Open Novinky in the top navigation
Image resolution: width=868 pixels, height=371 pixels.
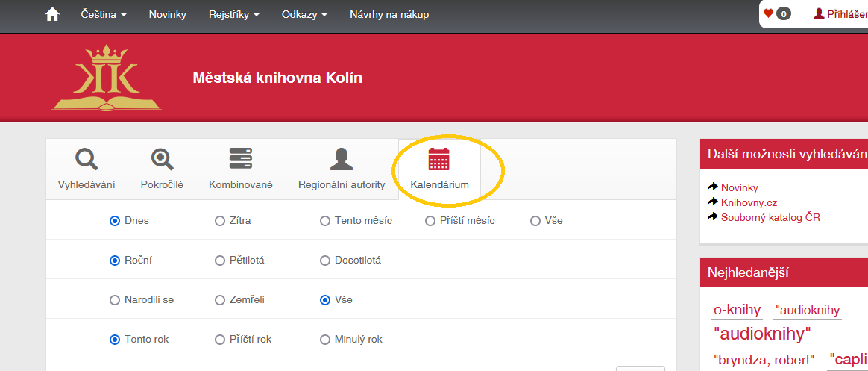point(167,15)
